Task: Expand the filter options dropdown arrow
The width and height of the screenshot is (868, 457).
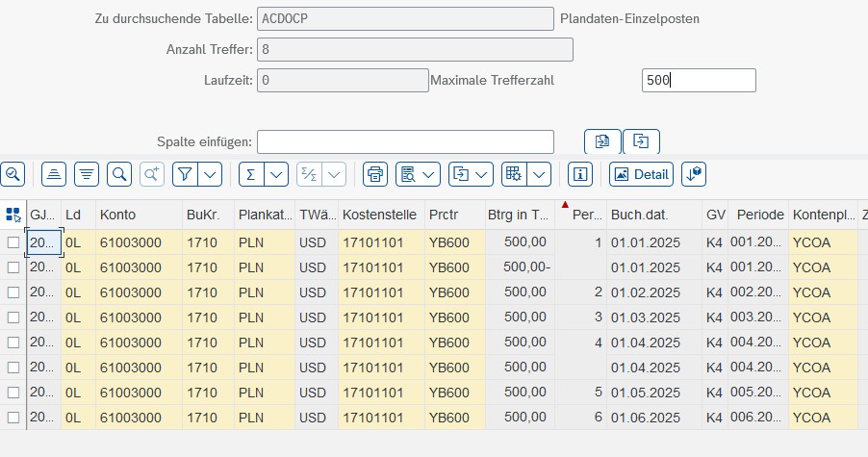Action: tap(210, 174)
